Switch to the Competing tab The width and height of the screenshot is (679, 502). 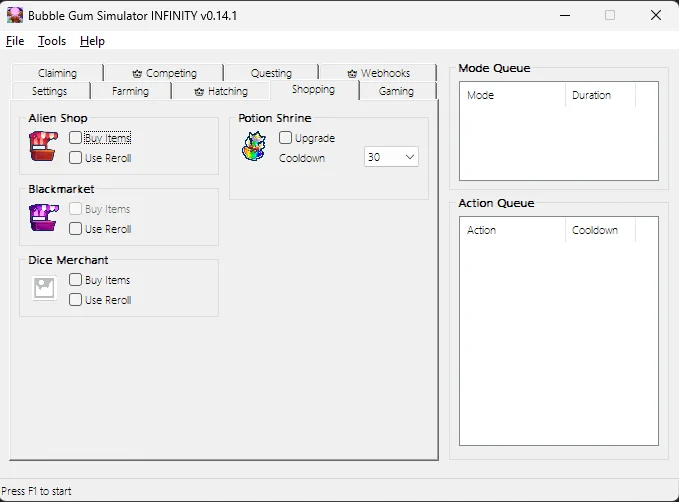click(x=165, y=73)
